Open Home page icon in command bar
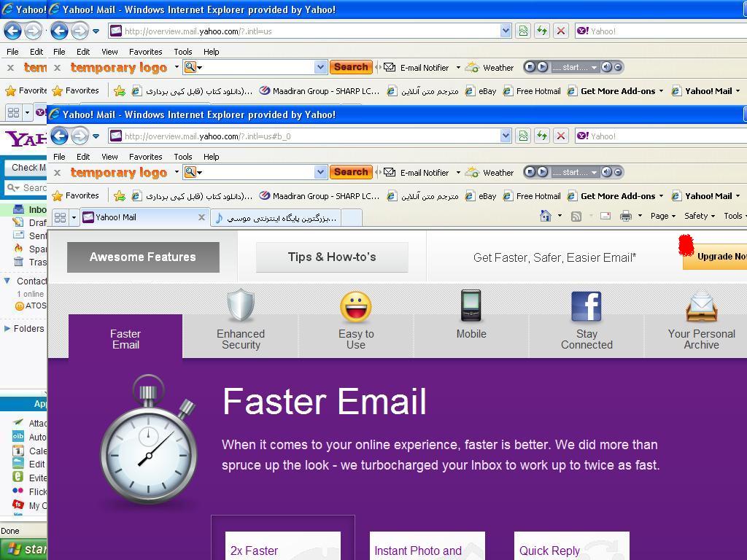This screenshot has height=560, width=747. pyautogui.click(x=546, y=216)
